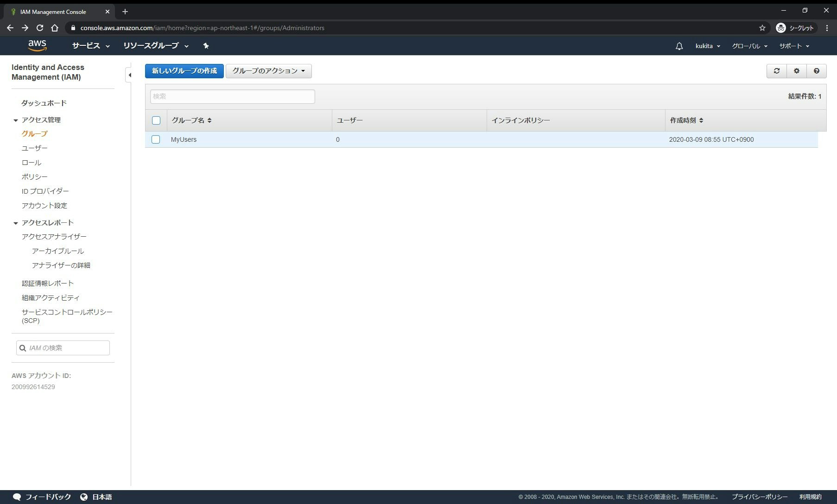Collapse the アクセスレポート section

16,223
